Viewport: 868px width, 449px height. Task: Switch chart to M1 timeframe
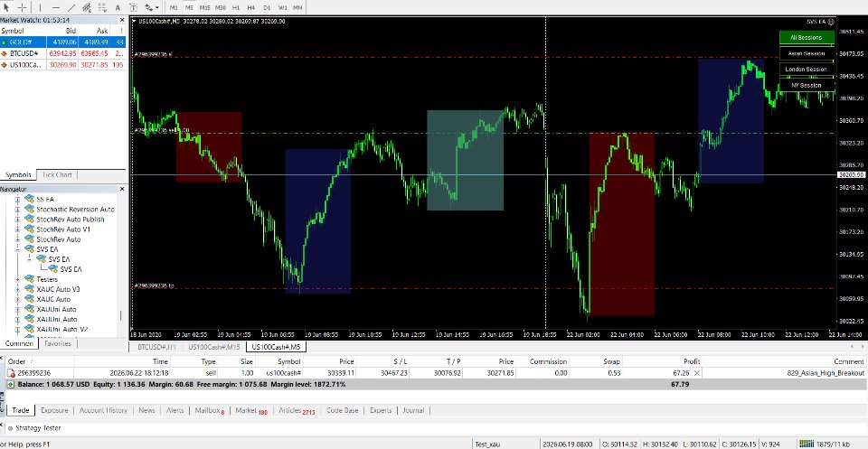point(174,8)
